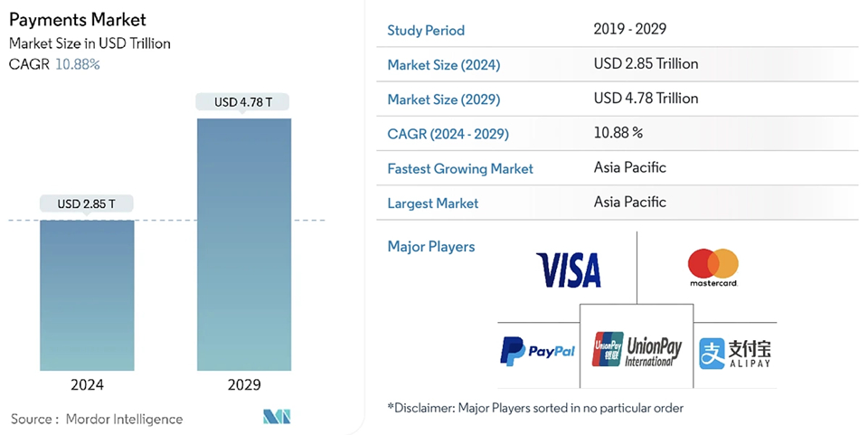This screenshot has width=868, height=435.
Task: Click the CAGR 10.88% chart label
Action: coord(54,64)
